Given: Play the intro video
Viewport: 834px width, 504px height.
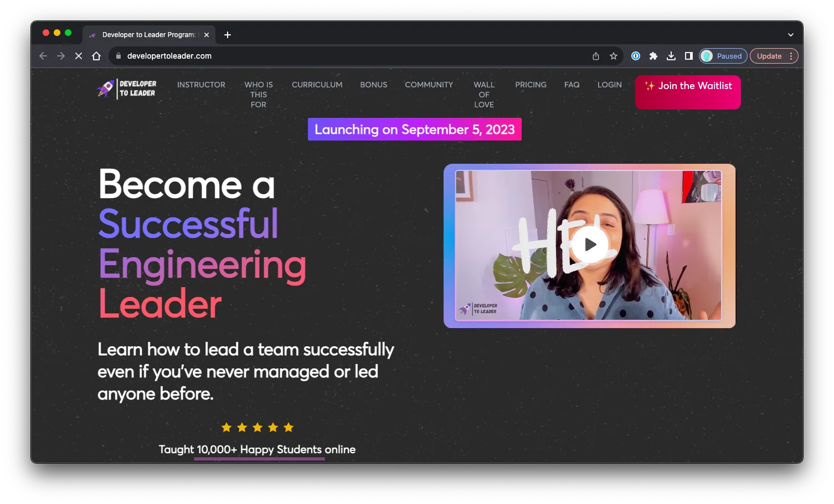Looking at the screenshot, I should coord(590,245).
